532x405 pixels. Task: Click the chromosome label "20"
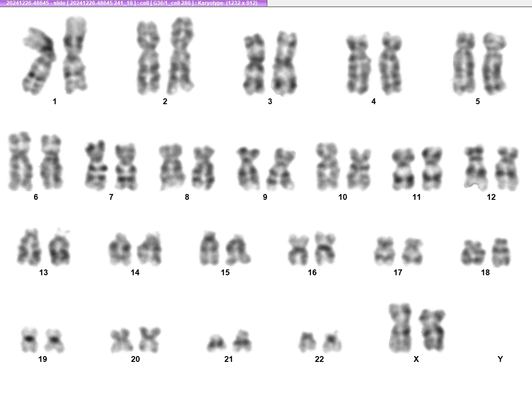(x=135, y=359)
